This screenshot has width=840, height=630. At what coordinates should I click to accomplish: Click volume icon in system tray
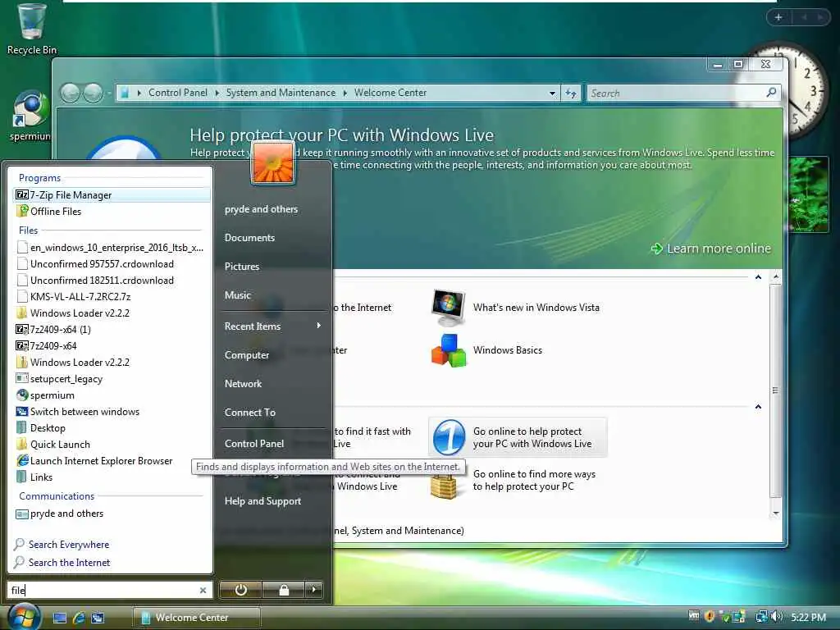pos(776,617)
